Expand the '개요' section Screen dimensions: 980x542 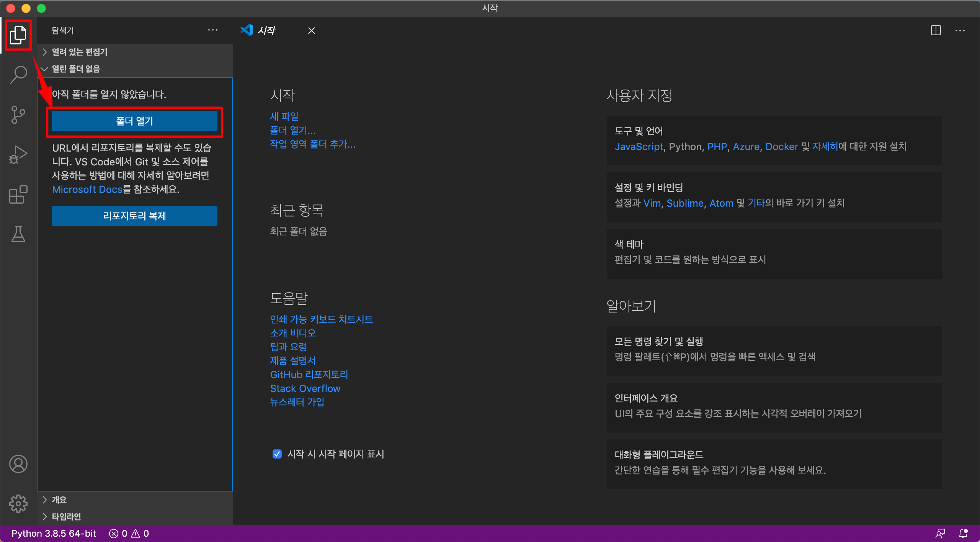tap(59, 500)
